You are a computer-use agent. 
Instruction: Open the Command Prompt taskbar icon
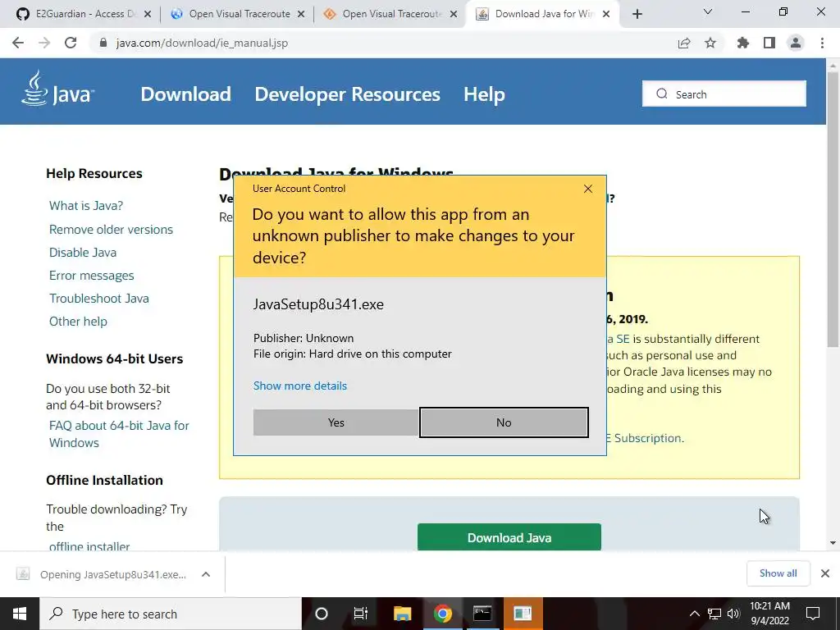[482, 614]
